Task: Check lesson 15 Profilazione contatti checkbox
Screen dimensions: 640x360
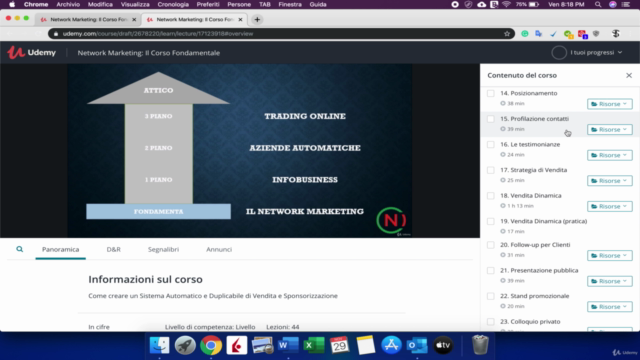Action: coord(491,119)
